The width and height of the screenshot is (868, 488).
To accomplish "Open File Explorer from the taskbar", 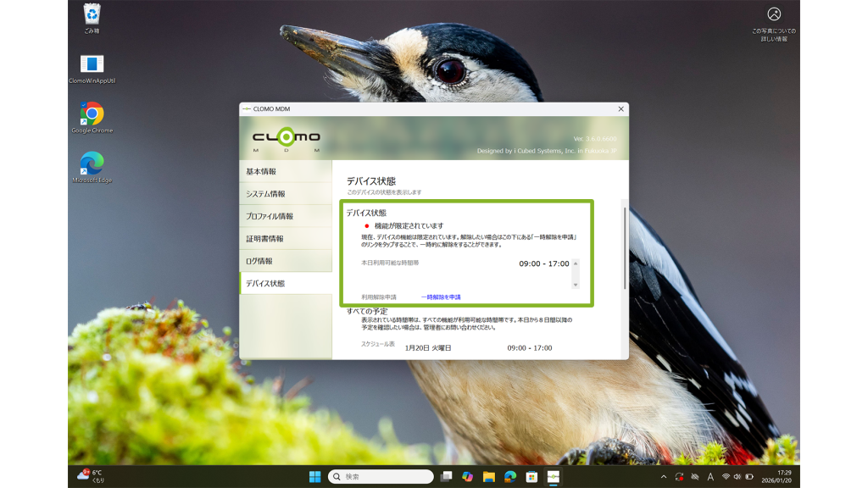I will [x=489, y=477].
